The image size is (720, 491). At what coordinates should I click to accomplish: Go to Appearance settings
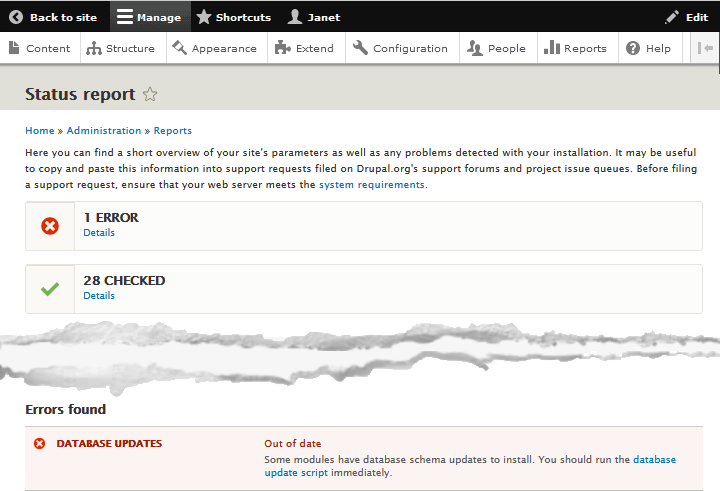click(x=214, y=48)
